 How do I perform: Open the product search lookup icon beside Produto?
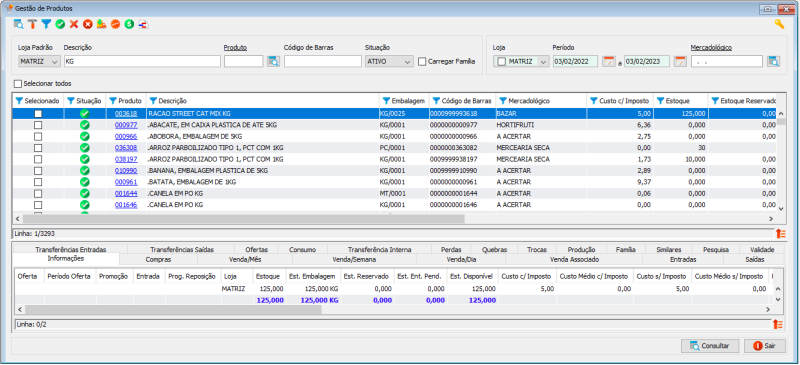pos(274,61)
